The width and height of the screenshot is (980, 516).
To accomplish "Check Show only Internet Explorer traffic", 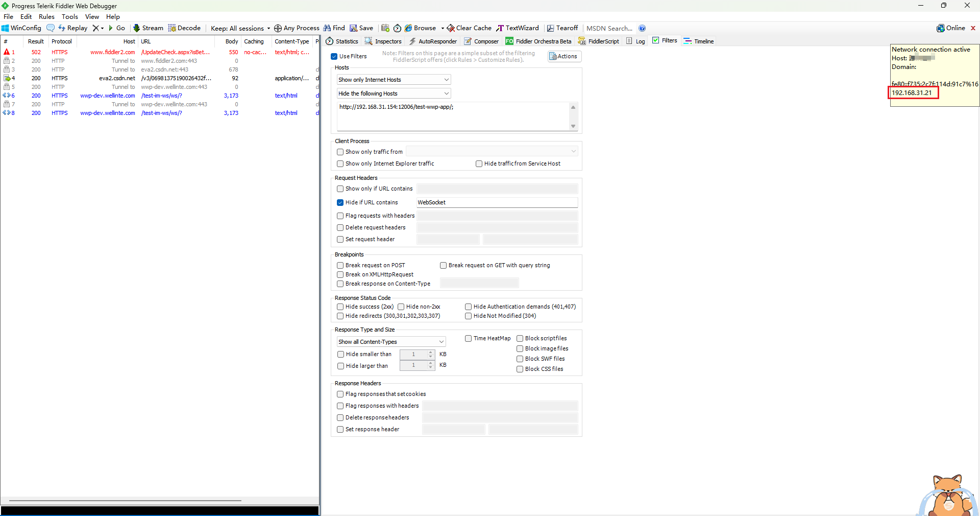I will click(340, 163).
